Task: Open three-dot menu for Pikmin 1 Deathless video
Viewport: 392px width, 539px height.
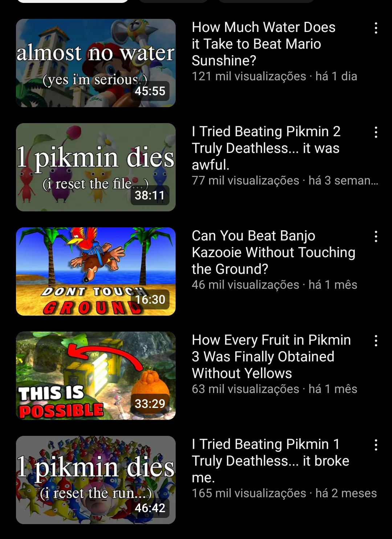Action: click(376, 445)
